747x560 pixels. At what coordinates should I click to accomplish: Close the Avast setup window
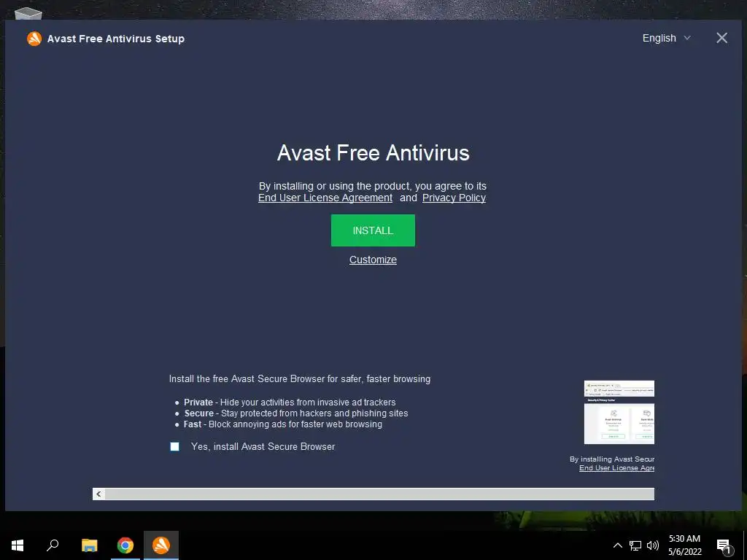721,38
